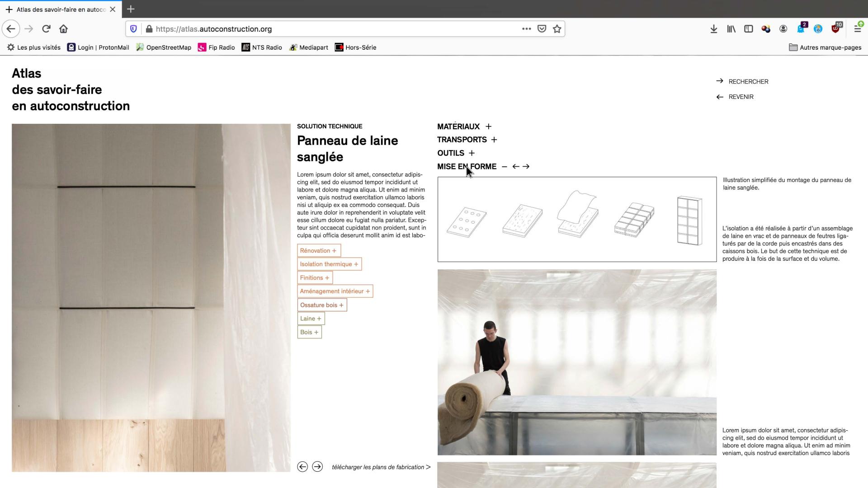This screenshot has height=488, width=868.
Task: Click the circled left arrow below the description
Action: 302,467
